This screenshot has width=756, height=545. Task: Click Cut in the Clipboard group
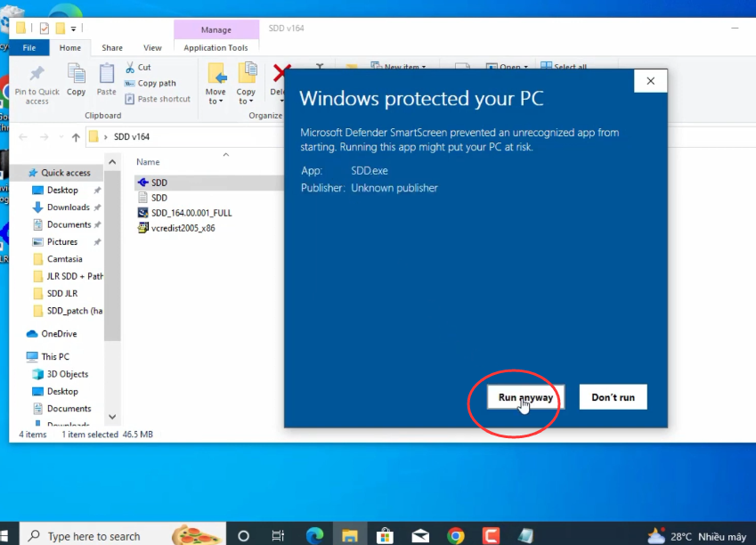point(138,67)
